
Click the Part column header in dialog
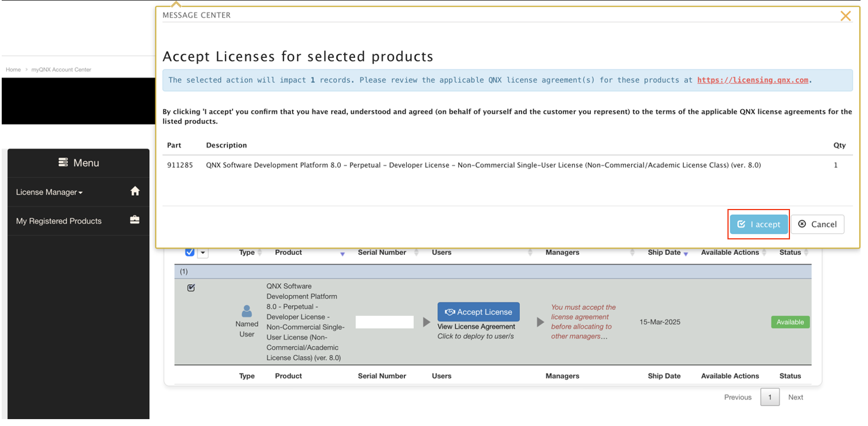[x=174, y=145]
